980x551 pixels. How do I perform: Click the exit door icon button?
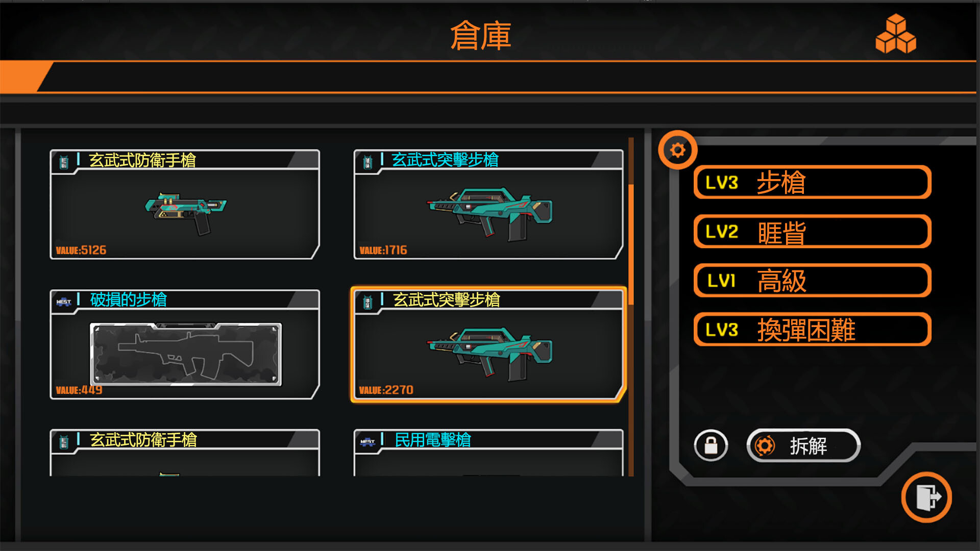click(926, 497)
